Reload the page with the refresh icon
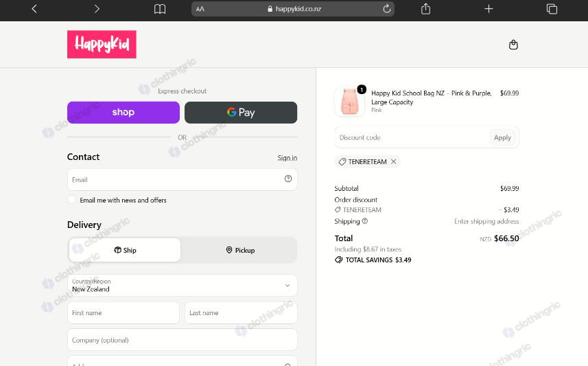 386,9
